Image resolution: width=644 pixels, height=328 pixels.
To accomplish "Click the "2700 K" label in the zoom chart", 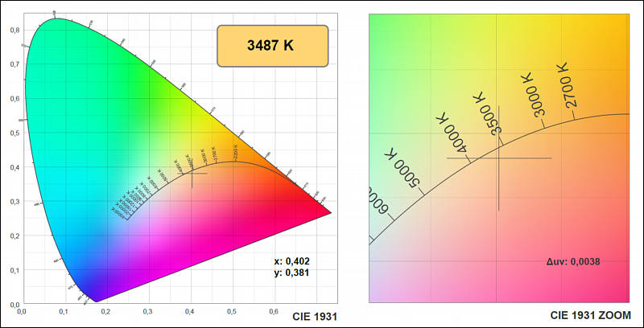I will (567, 85).
